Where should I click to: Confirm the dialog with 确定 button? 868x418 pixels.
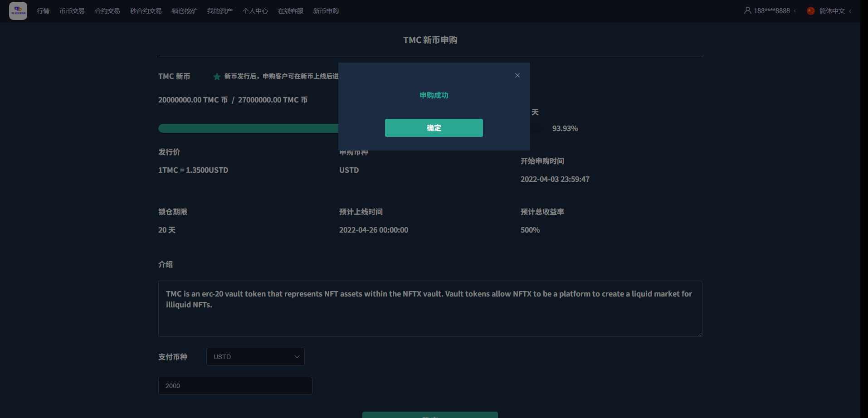click(x=434, y=128)
